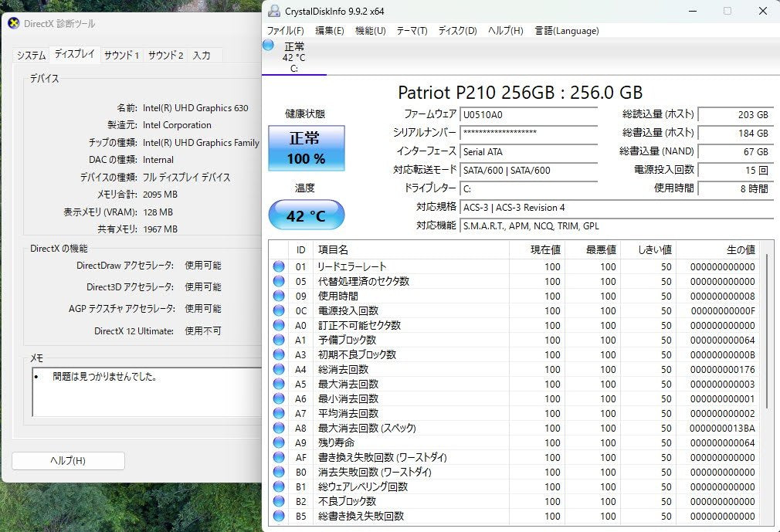This screenshot has width=780, height=532.
Task: Click raw value 0000000013BA in row A8
Action: coord(722,428)
